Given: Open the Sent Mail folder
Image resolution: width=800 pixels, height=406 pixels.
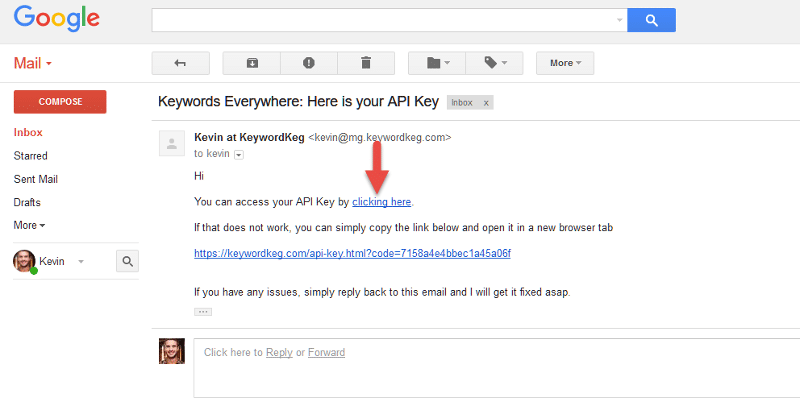Looking at the screenshot, I should (x=36, y=179).
